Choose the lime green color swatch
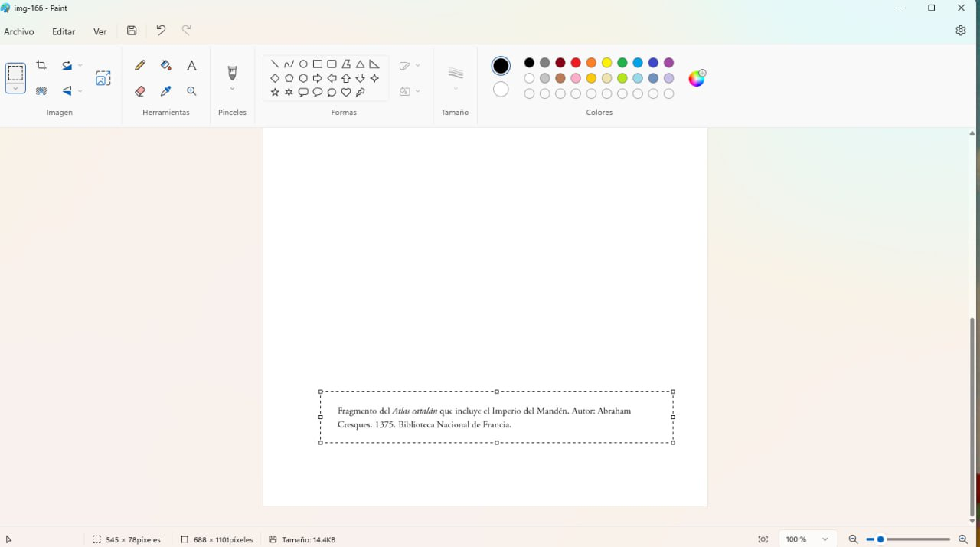 pos(622,78)
